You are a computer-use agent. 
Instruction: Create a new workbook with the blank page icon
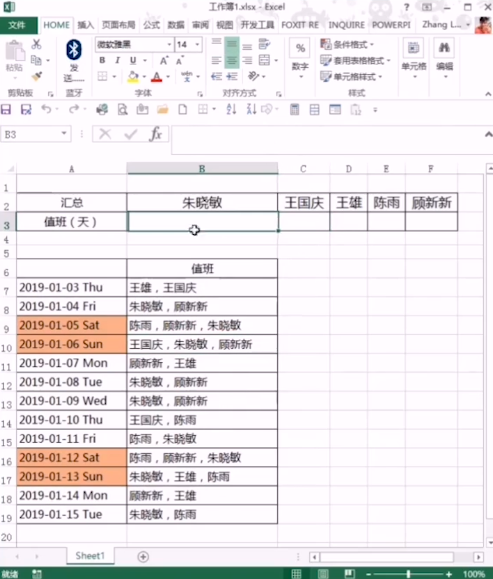pyautogui.click(x=182, y=109)
